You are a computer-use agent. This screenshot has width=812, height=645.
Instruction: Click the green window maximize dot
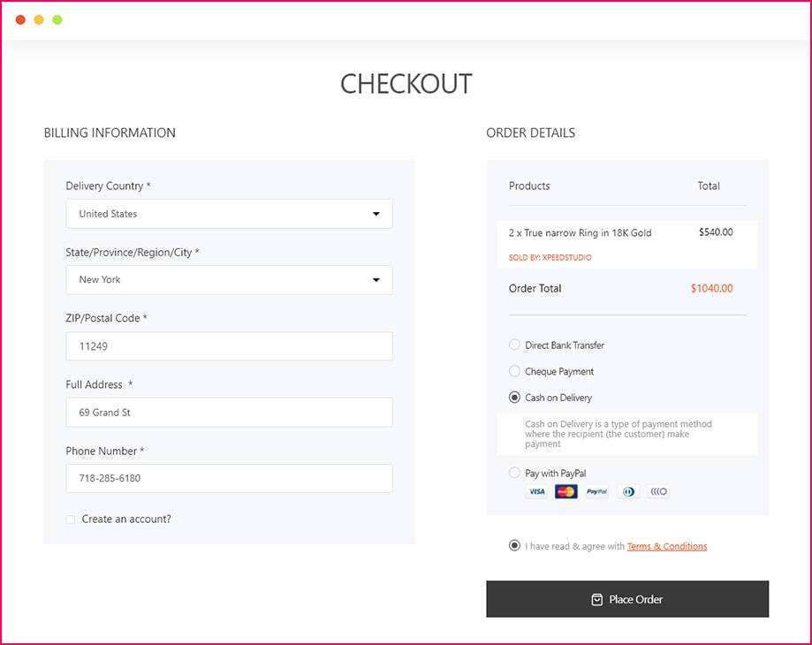[57, 19]
